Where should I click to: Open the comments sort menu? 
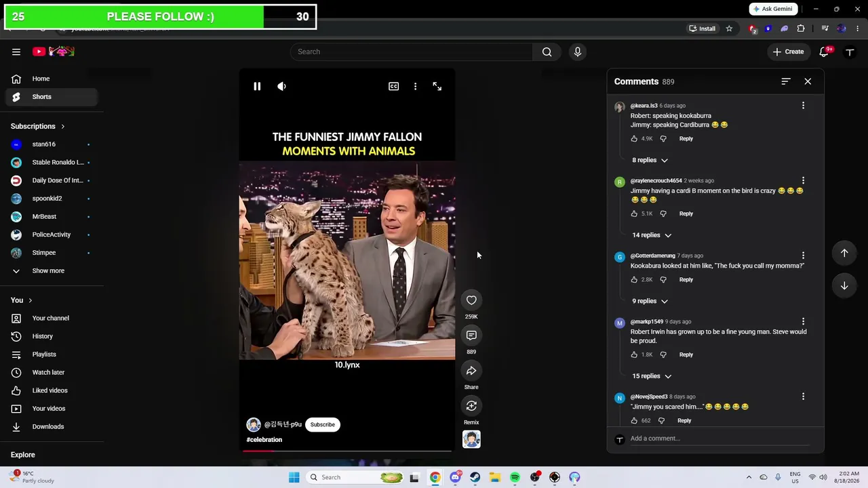[786, 81]
